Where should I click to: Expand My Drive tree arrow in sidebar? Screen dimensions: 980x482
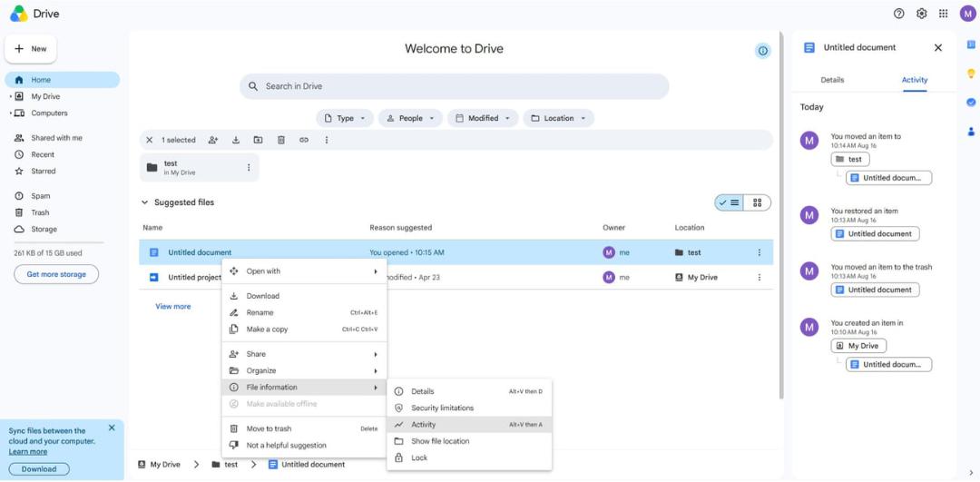[x=11, y=97]
